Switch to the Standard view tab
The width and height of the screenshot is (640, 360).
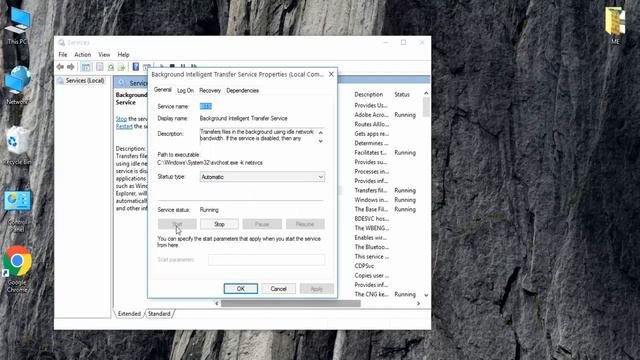click(159, 313)
